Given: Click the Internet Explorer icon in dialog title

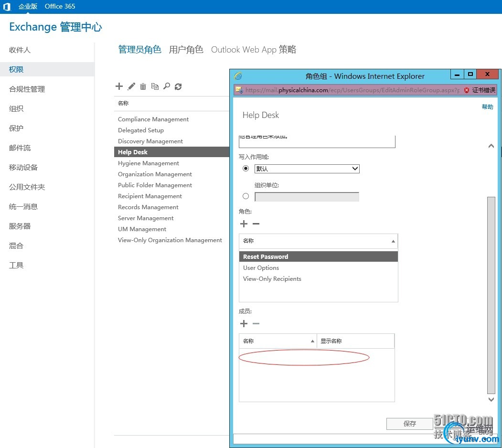Looking at the screenshot, I should point(238,76).
